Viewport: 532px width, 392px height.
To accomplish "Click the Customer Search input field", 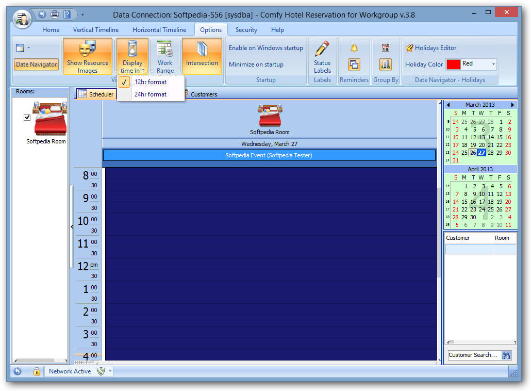I will pyautogui.click(x=474, y=355).
